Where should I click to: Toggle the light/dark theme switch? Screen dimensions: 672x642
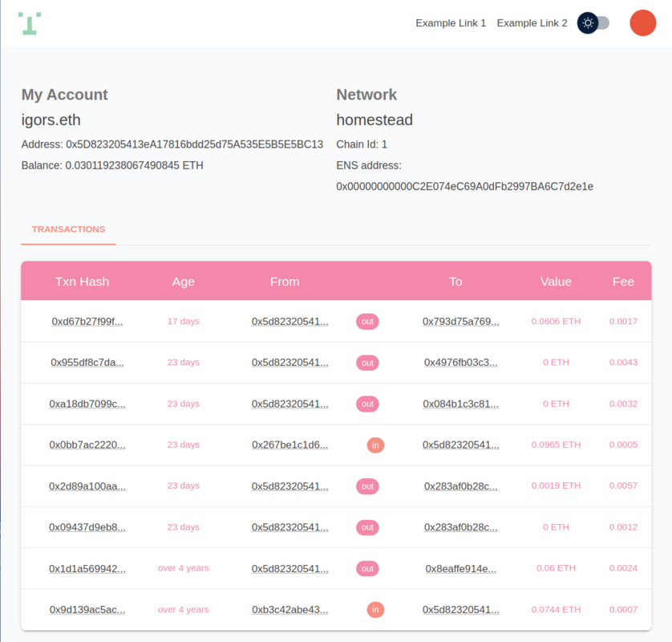point(593,22)
